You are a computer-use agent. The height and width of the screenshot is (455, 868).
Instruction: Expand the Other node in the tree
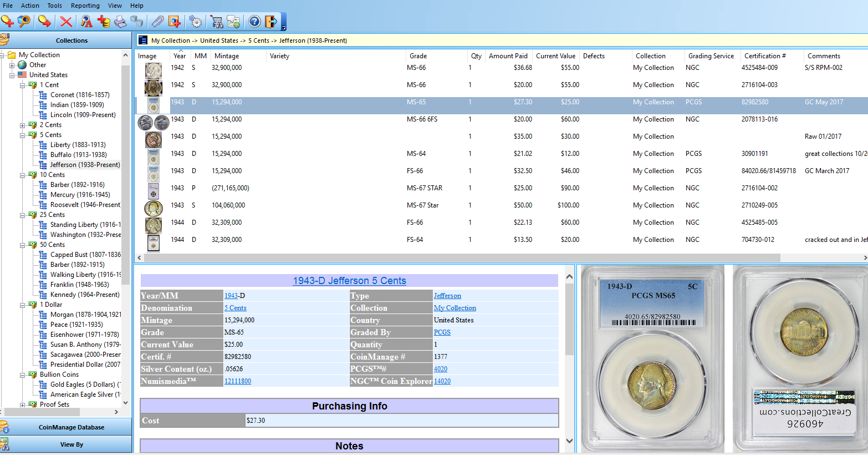(x=12, y=64)
